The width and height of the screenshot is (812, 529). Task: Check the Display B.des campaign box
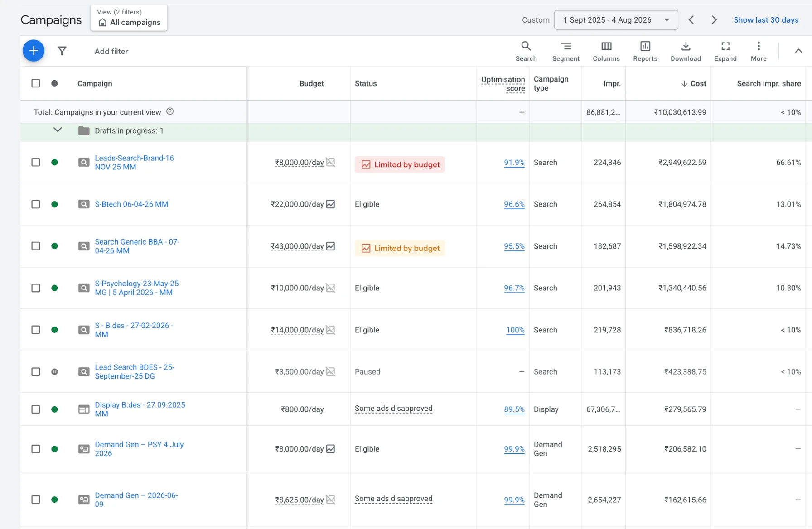[36, 409]
